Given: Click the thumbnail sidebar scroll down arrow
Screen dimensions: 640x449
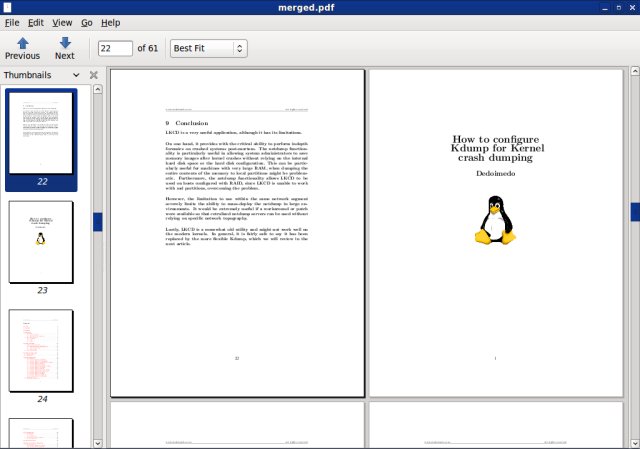Looking at the screenshot, I should coord(98,443).
